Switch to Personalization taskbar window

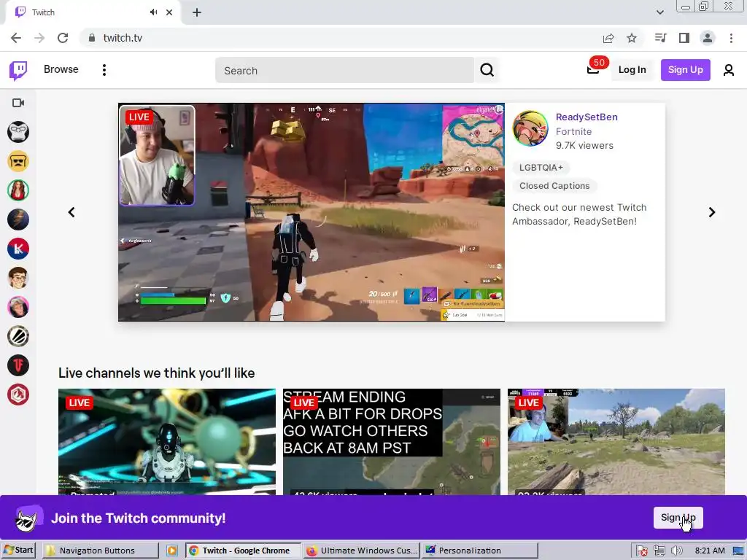[480, 551]
